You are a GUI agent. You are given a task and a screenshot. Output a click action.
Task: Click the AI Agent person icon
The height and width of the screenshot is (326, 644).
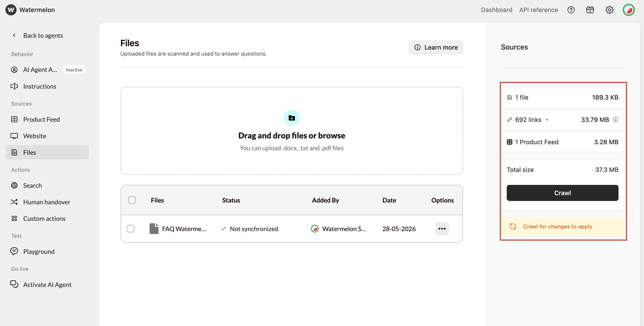pos(14,70)
